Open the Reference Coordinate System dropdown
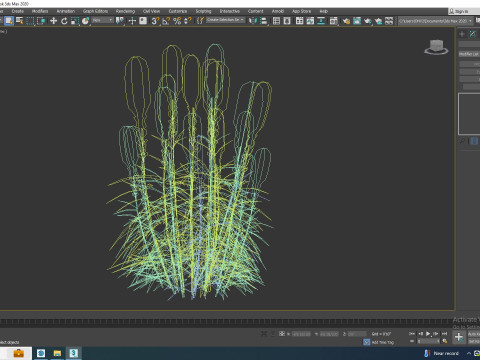This screenshot has width=480, height=360. click(103, 20)
